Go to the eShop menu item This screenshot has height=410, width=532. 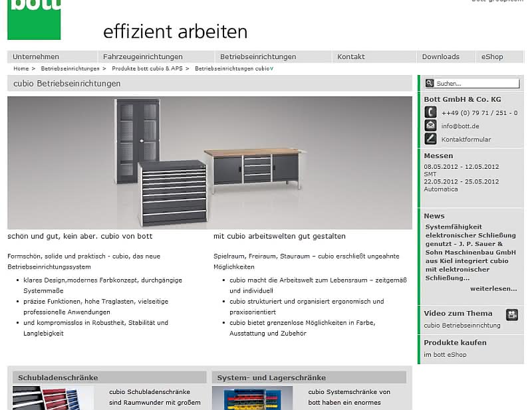[492, 56]
